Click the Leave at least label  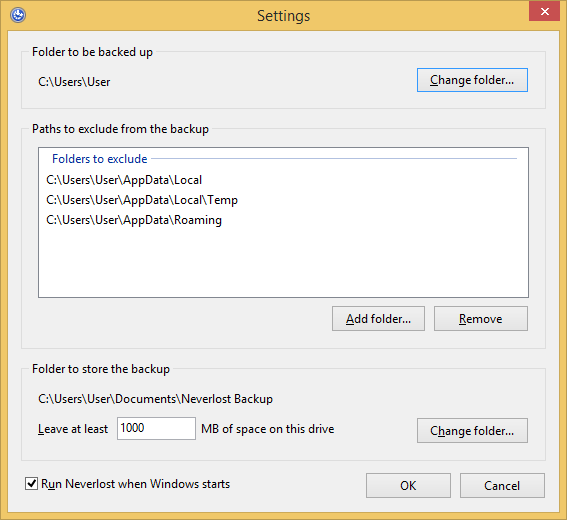73,429
